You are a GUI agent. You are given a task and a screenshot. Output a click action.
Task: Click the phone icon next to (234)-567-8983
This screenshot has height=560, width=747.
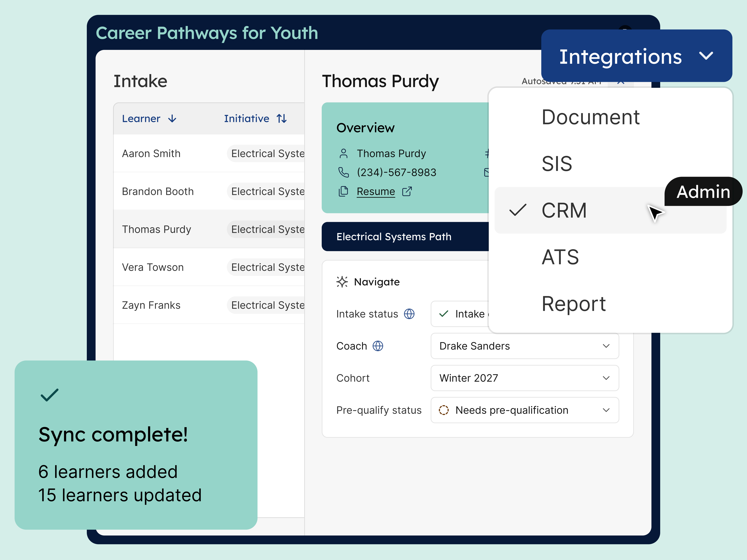(x=343, y=172)
